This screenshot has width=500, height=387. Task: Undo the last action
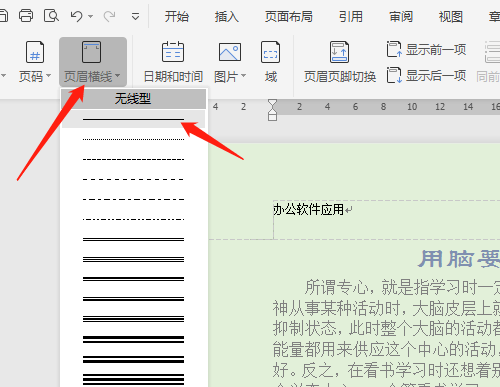pyautogui.click(x=77, y=16)
